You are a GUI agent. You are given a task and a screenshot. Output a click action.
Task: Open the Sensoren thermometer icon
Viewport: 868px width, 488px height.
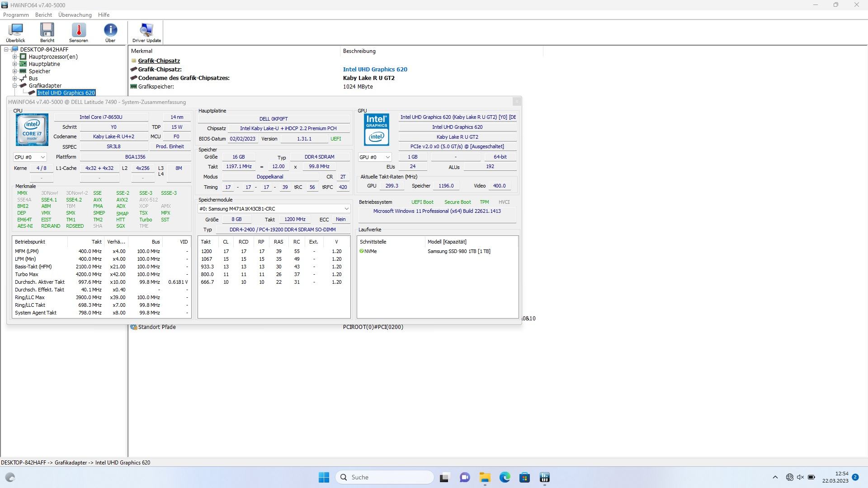[x=79, y=33]
